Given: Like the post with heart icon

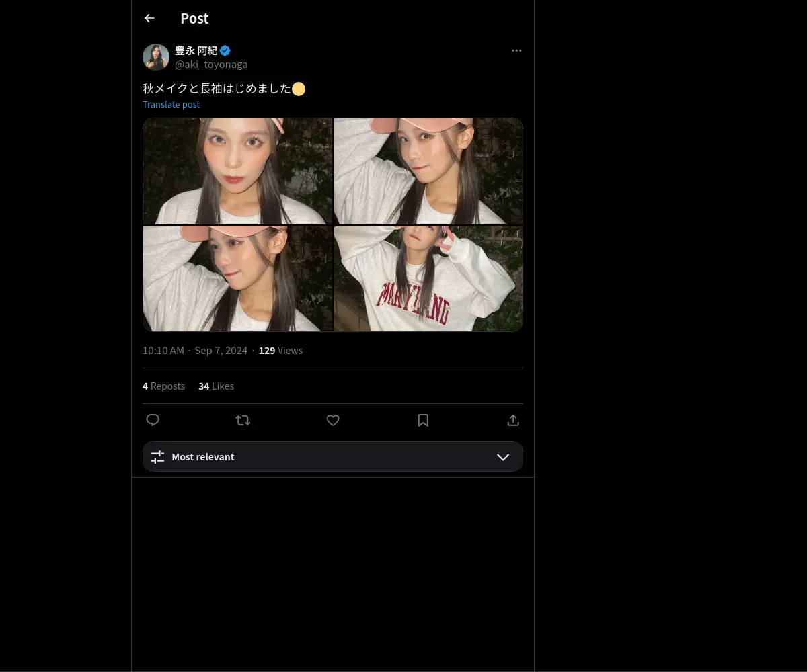Looking at the screenshot, I should (x=333, y=420).
